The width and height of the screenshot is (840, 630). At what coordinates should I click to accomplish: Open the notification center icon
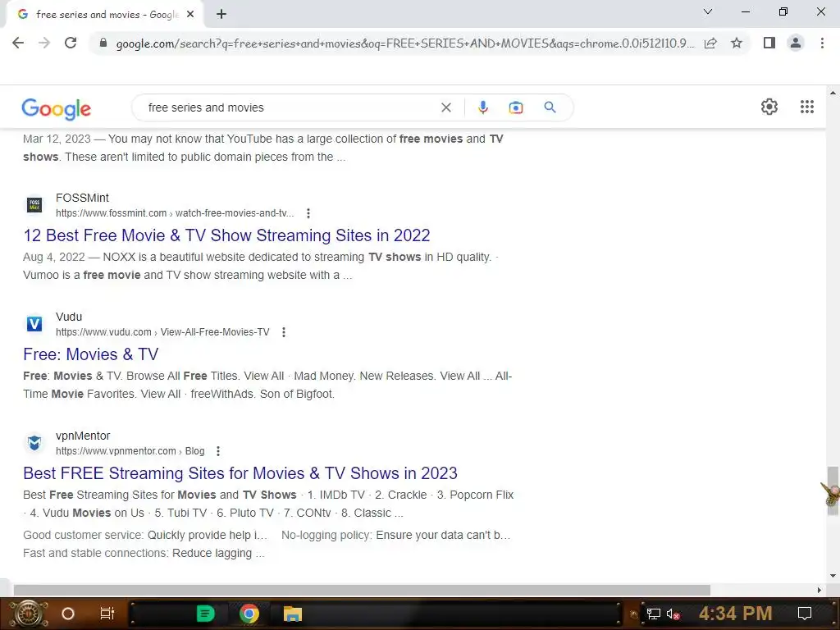804,614
